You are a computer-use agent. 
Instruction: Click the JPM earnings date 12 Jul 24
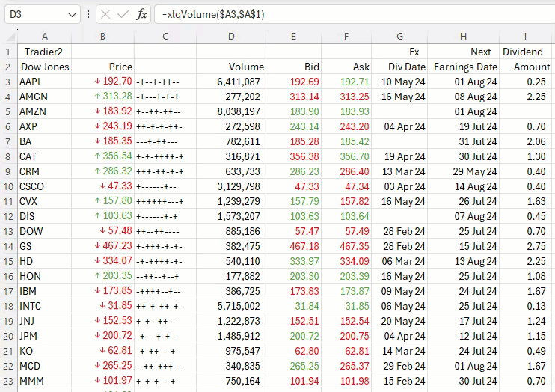tap(463, 336)
